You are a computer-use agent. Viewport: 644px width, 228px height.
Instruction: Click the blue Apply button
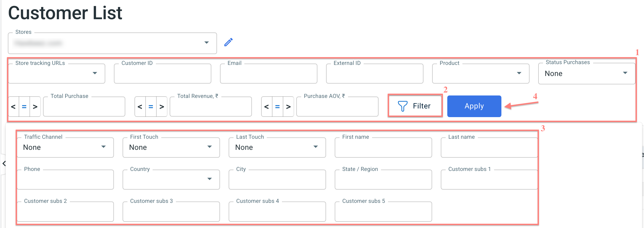click(x=474, y=106)
